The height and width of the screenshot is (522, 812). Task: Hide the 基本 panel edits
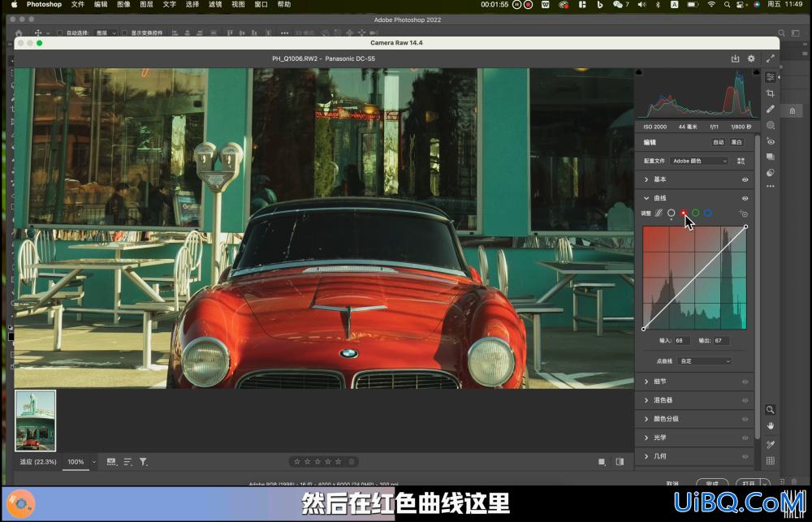[745, 179]
